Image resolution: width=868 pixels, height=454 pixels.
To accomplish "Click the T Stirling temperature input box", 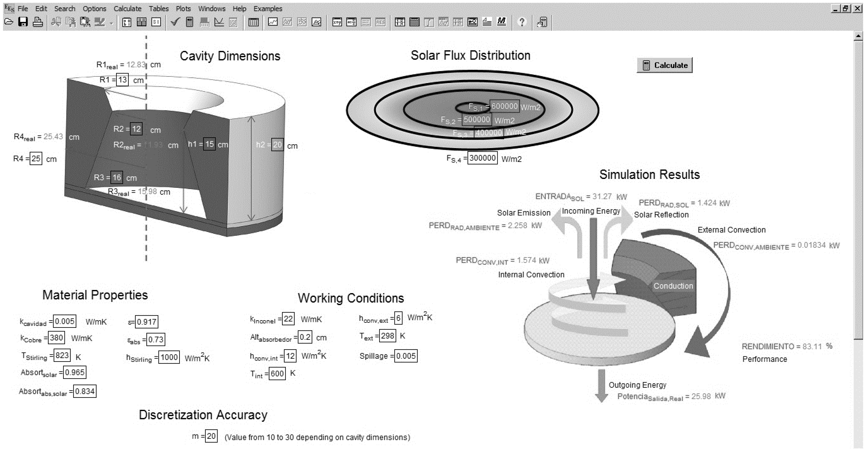I will 62,355.
